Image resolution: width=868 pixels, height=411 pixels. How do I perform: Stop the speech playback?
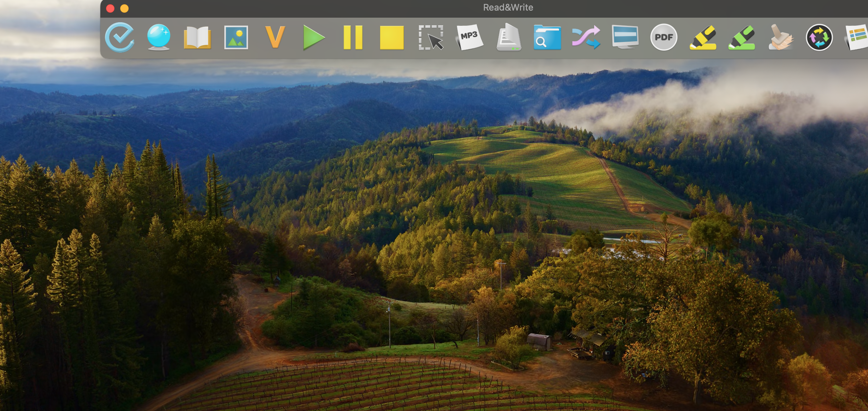point(392,37)
